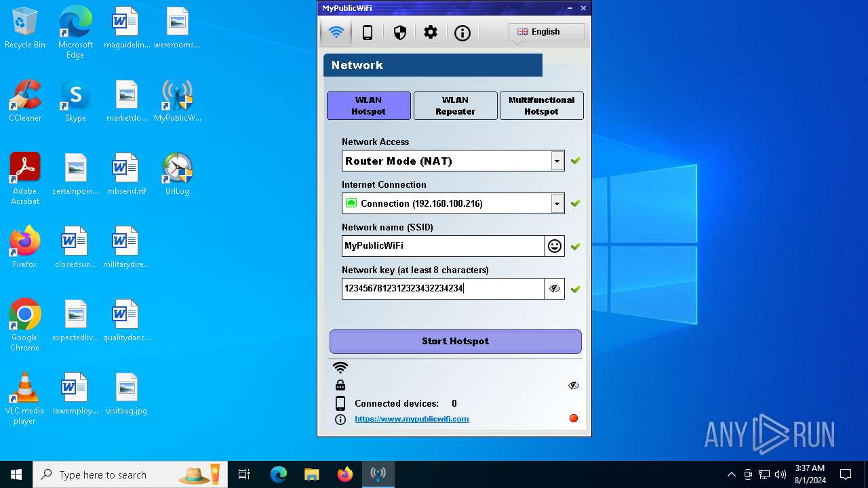
Task: Expand the Network Access dropdown arrow
Action: point(557,161)
